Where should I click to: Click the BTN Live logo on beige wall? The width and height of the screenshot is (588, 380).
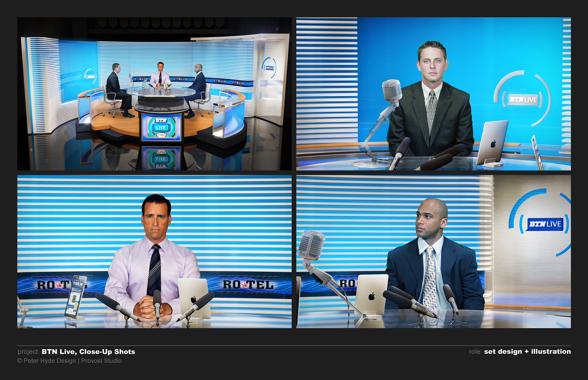(545, 224)
